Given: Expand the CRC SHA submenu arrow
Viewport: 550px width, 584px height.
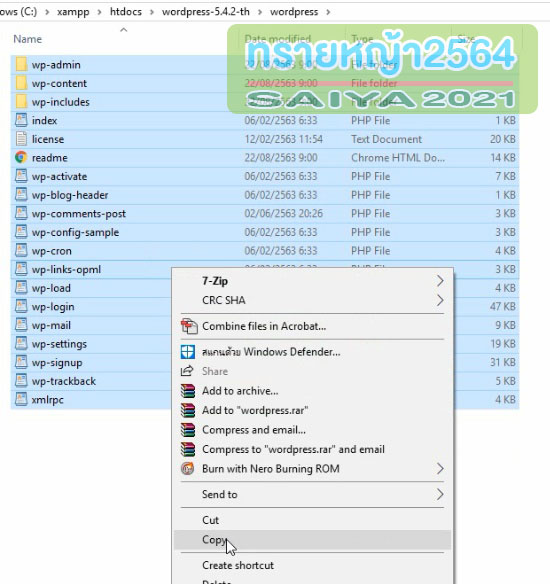Looking at the screenshot, I should (440, 300).
